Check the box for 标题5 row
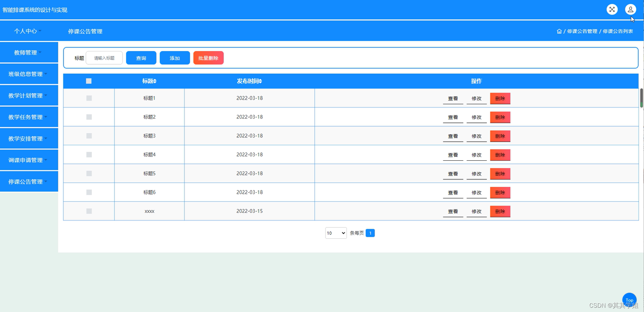Viewport: 644px width, 312px height. [x=89, y=174]
